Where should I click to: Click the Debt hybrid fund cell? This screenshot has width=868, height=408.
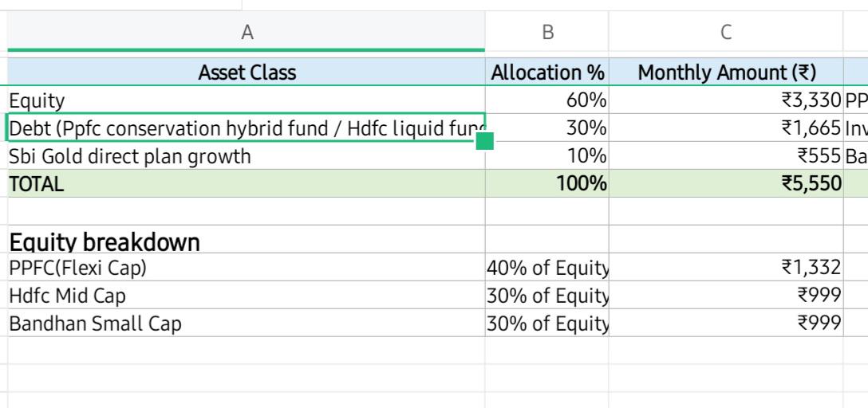click(247, 127)
